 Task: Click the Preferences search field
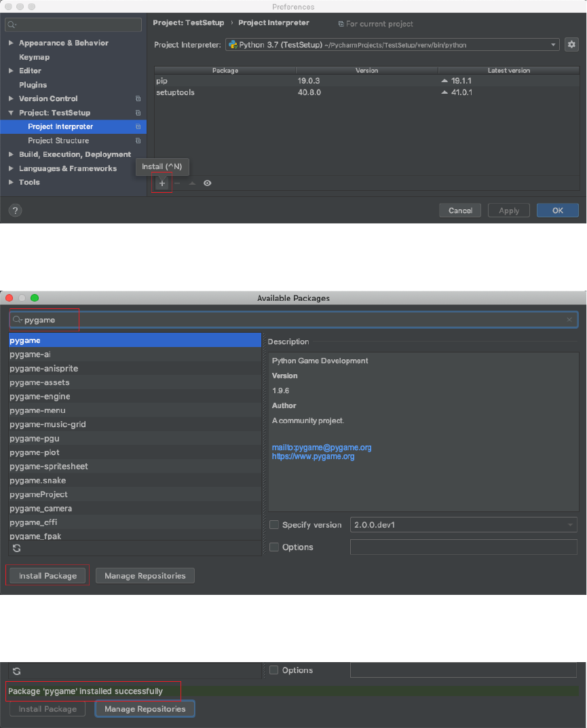coord(73,25)
